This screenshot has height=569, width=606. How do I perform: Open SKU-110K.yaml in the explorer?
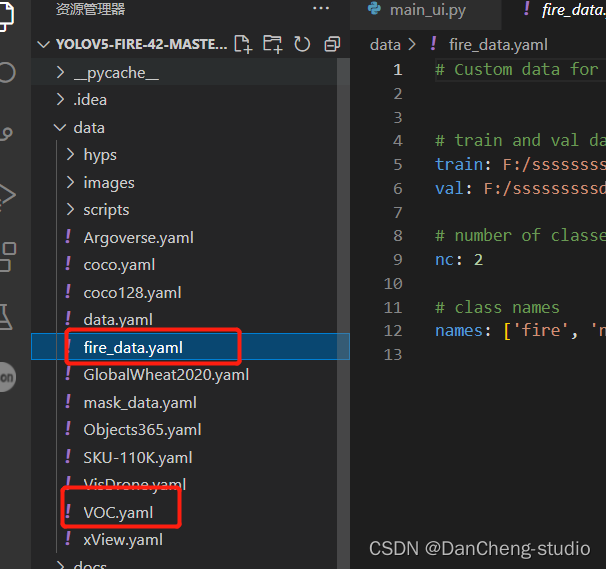pyautogui.click(x=138, y=458)
